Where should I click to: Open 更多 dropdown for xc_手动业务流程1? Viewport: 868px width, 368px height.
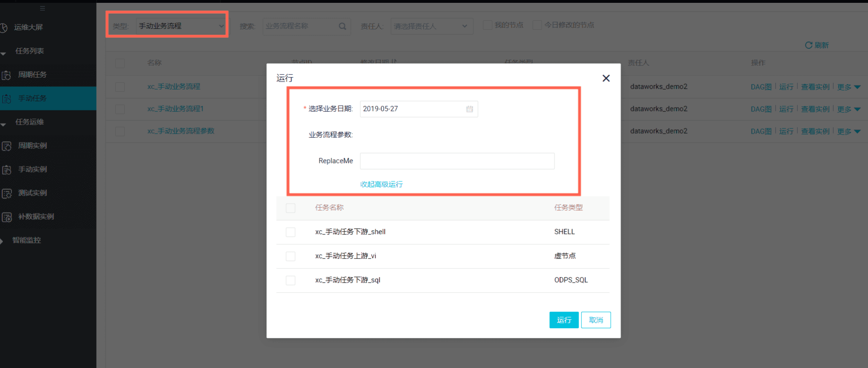click(x=849, y=109)
